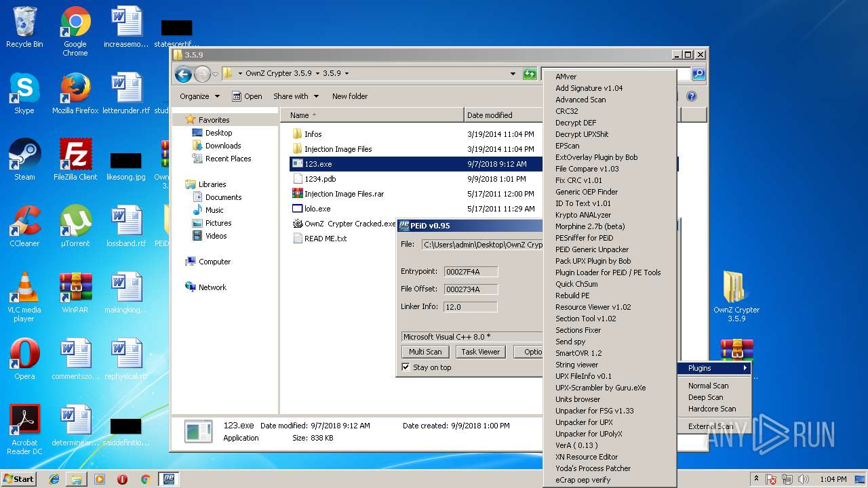
Task: Open letterunder.rtf document icon
Action: (x=126, y=94)
